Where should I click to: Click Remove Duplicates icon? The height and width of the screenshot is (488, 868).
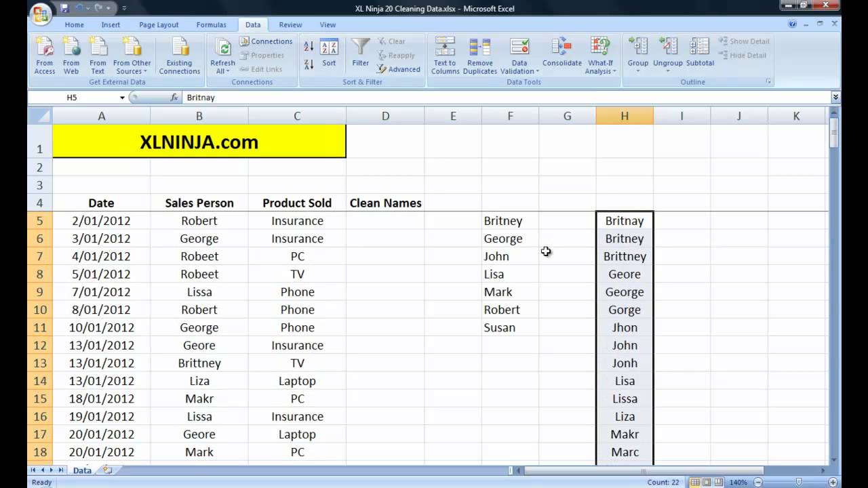point(480,56)
